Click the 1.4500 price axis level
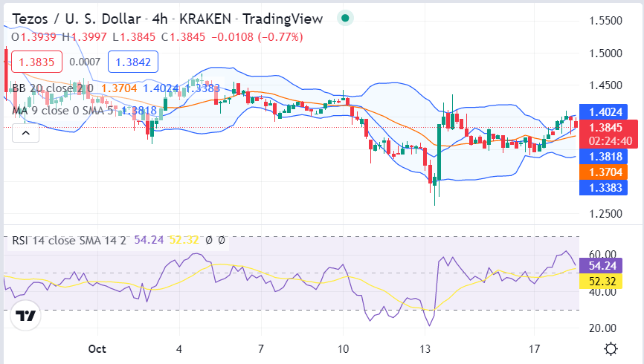Screen dimensions: 644x364 click(606, 85)
